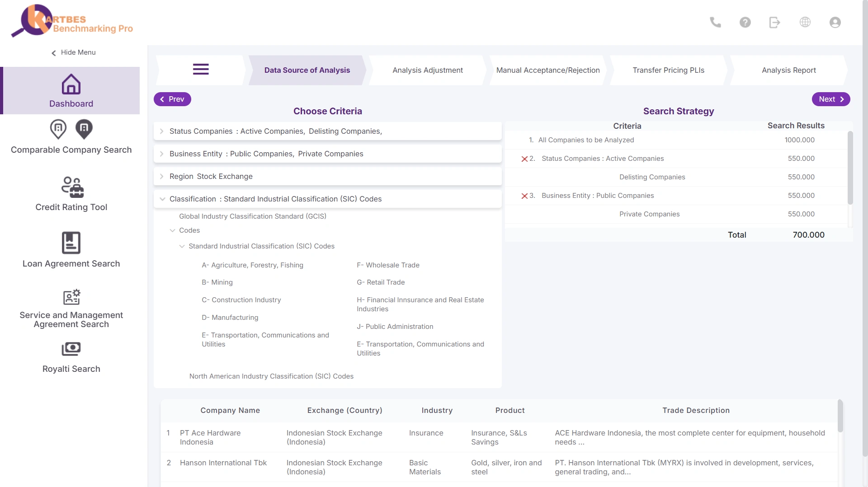Image resolution: width=868 pixels, height=487 pixels.
Task: Click the Exchange (Country) column header
Action: [x=344, y=411]
